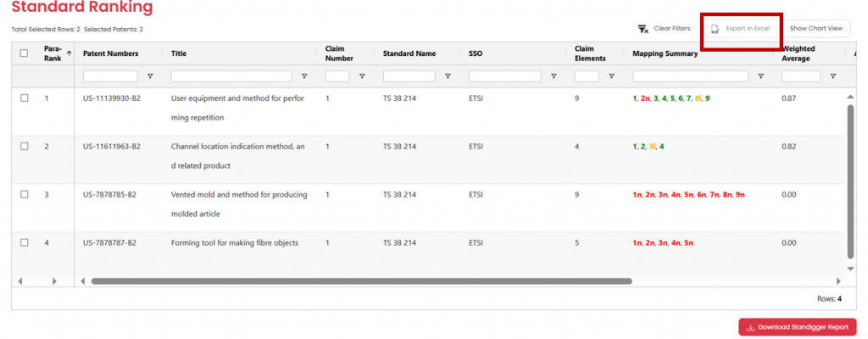
Task: Click right arrow of horizontal scrollbar
Action: 839,281
